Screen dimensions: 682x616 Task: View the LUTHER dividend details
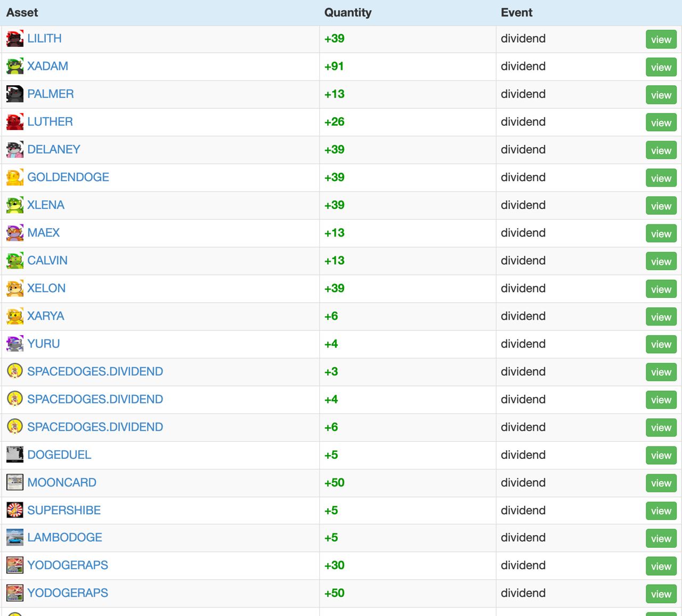661,123
